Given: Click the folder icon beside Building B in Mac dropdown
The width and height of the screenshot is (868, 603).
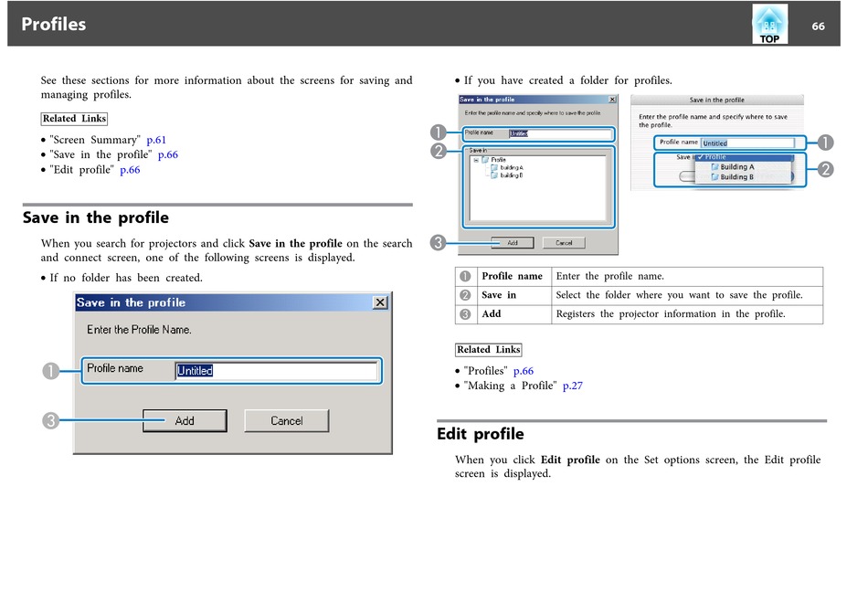Looking at the screenshot, I should 715,177.
